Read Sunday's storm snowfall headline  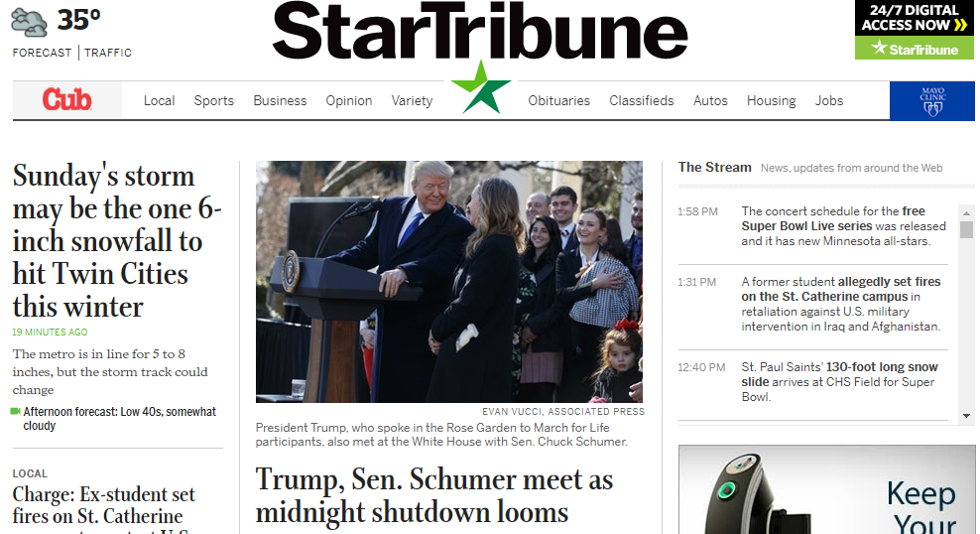pyautogui.click(x=117, y=241)
